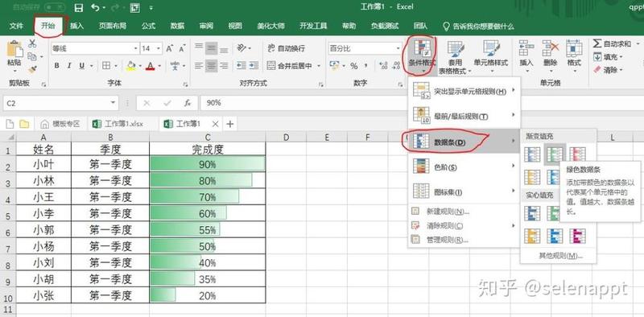
Task: Choose purple solid fill data bar
Action: pos(577,236)
